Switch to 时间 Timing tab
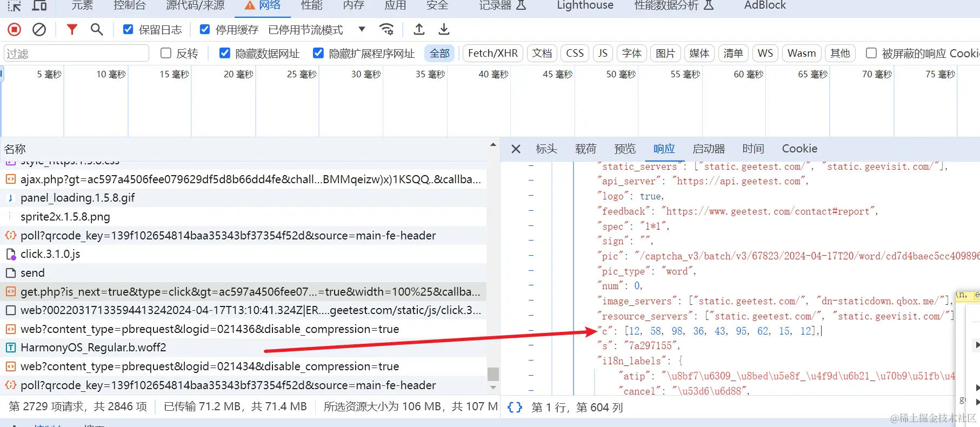The width and height of the screenshot is (980, 427). 753,149
